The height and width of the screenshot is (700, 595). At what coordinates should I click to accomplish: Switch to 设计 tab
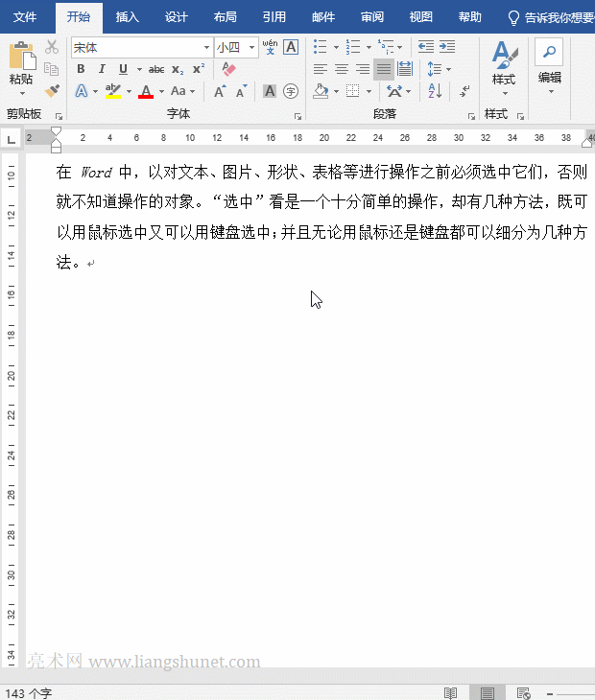click(176, 17)
